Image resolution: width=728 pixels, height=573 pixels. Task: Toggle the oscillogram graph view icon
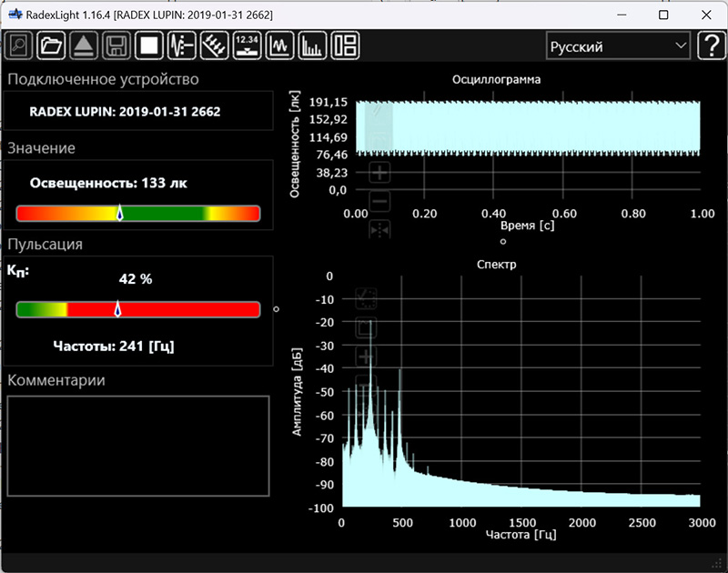(279, 45)
